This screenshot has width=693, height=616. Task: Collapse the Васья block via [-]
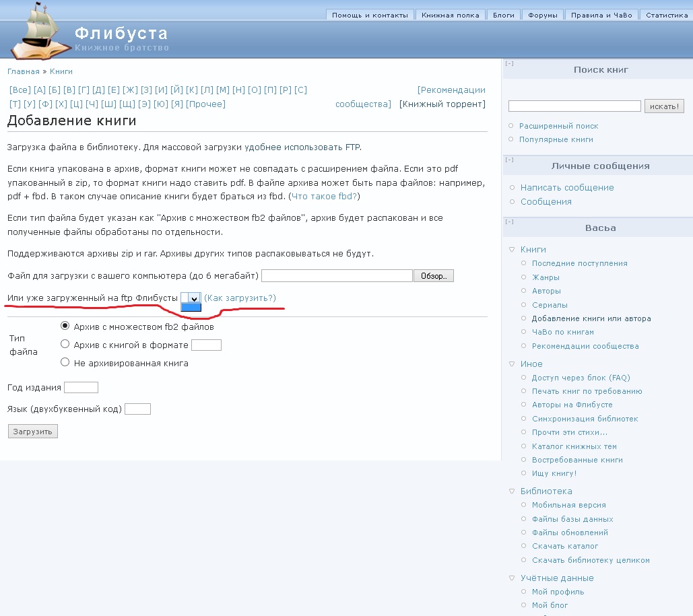point(509,222)
